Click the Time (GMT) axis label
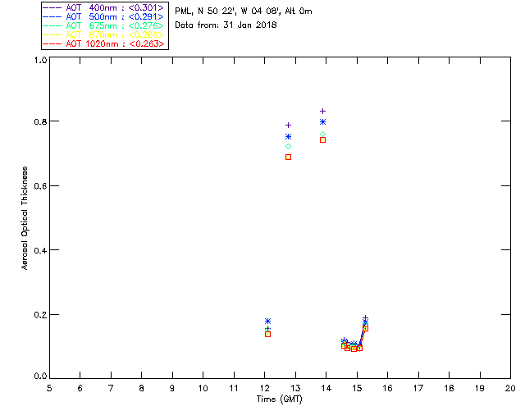The width and height of the screenshot is (525, 420). click(x=279, y=399)
